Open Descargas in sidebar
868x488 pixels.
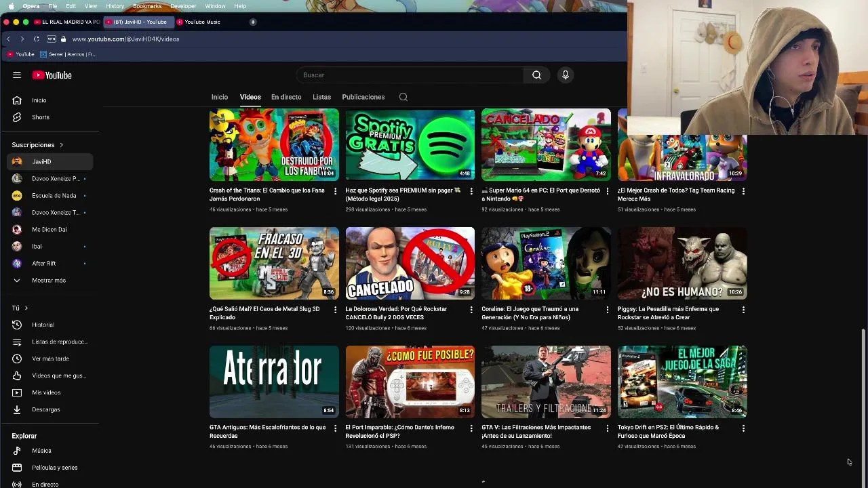pyautogui.click(x=50, y=409)
